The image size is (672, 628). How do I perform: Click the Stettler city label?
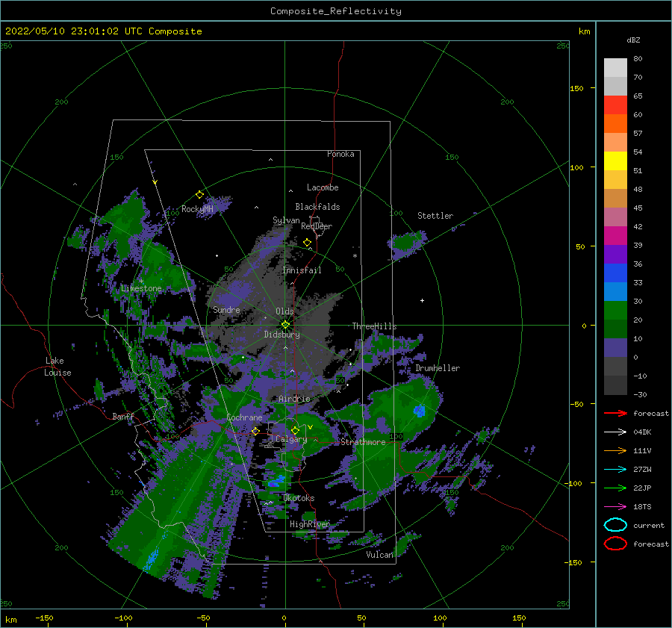[435, 216]
